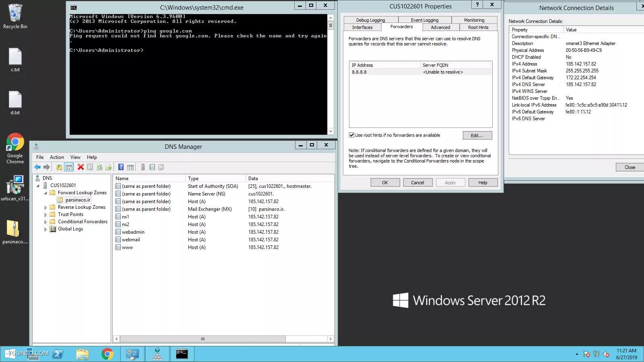
Task: Expand the Reverse Lookup Zones node
Action: [45, 208]
